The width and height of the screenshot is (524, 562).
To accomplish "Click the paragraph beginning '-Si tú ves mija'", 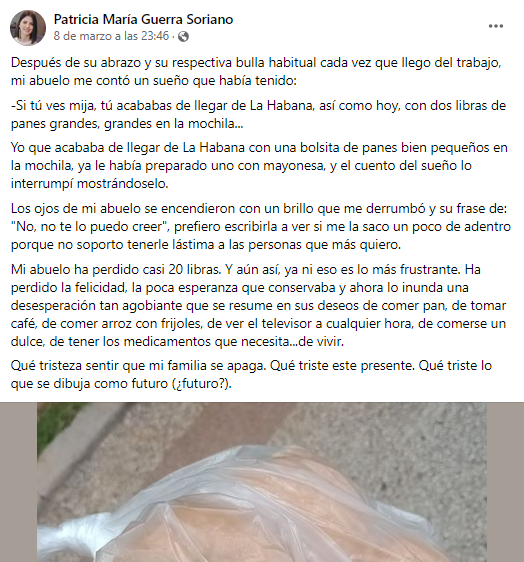I will 258,115.
